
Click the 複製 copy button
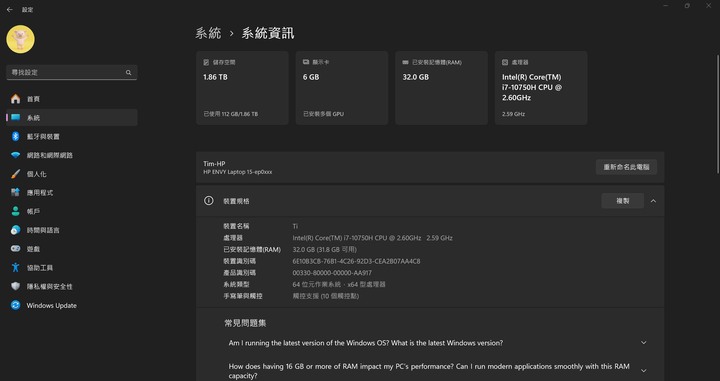click(623, 201)
